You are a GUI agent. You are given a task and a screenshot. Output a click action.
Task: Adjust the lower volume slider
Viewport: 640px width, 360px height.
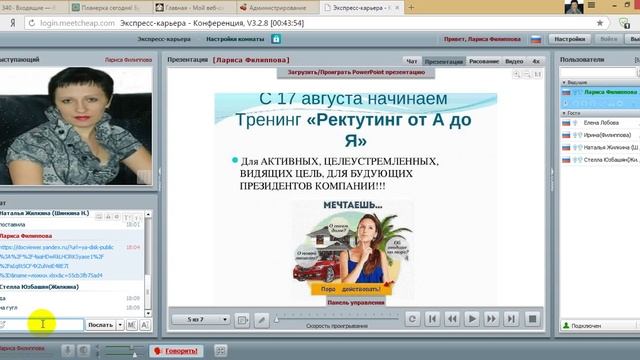pos(134,355)
